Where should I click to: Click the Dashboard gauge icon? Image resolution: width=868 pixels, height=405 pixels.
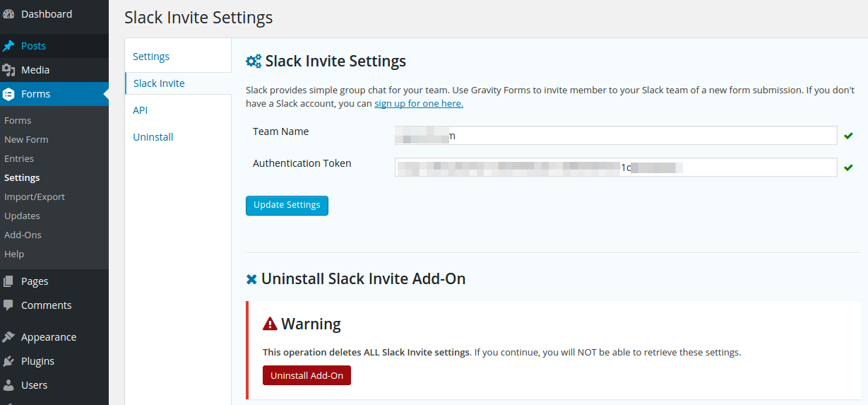(9, 14)
